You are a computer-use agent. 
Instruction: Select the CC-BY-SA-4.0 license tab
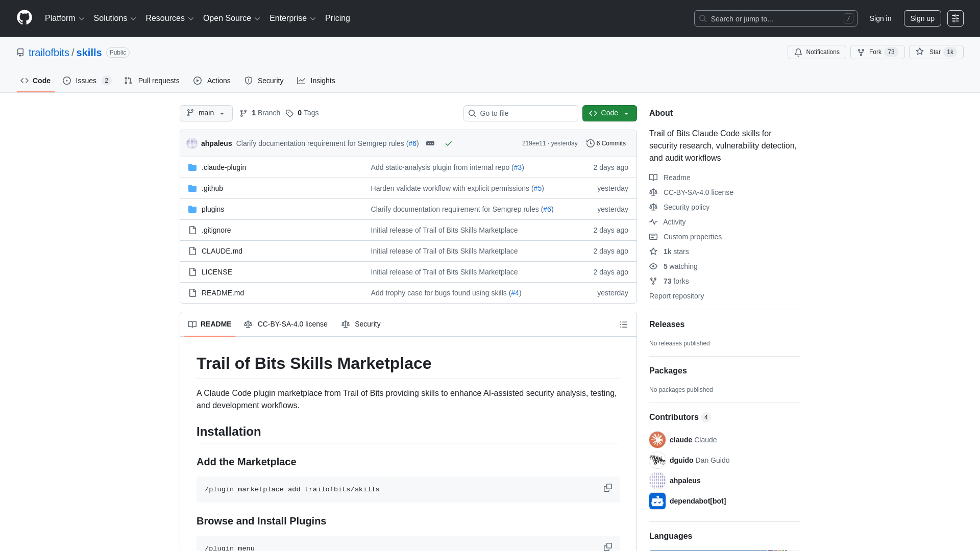coord(286,324)
